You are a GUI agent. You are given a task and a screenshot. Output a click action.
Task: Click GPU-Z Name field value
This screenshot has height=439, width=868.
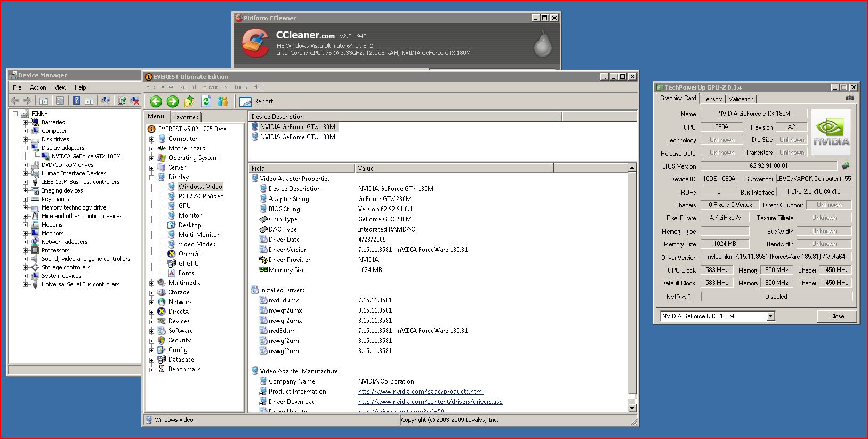[754, 114]
